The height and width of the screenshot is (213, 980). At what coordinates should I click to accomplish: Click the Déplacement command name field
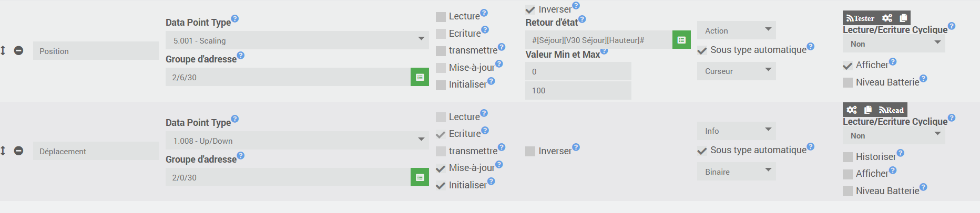(x=96, y=151)
